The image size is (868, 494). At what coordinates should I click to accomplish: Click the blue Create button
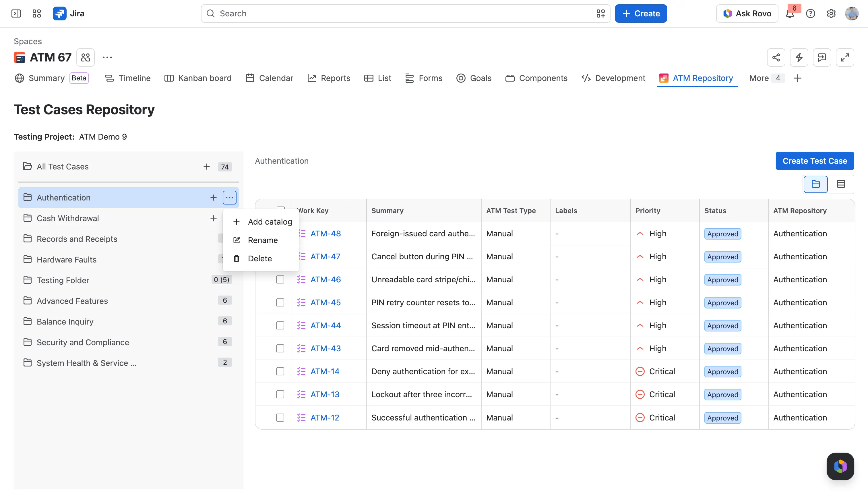click(641, 13)
